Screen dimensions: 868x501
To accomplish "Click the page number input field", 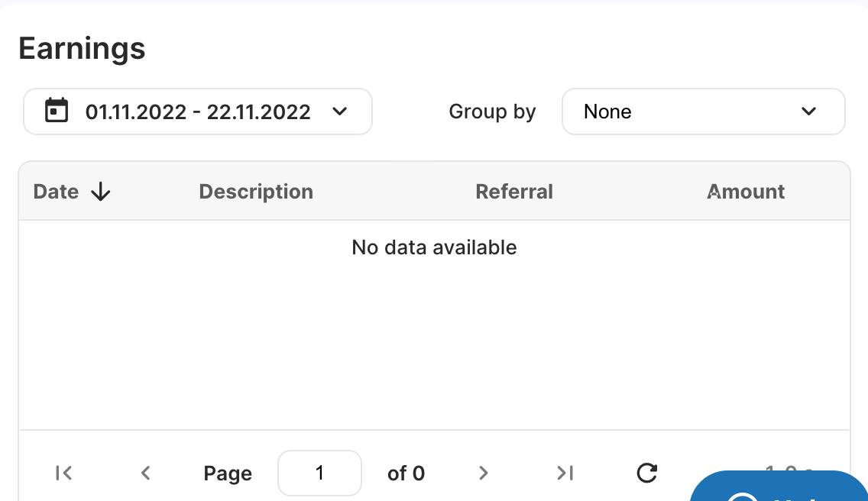I will click(x=319, y=473).
